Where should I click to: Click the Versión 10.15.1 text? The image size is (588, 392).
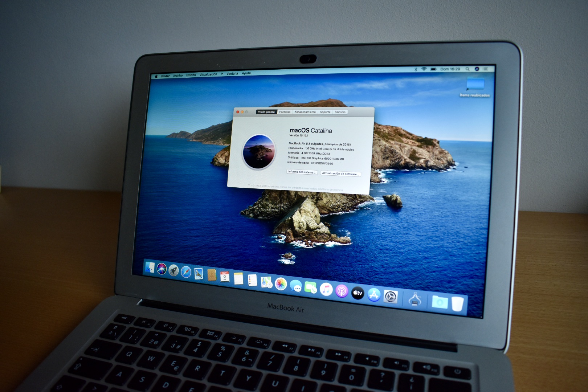[x=299, y=135]
